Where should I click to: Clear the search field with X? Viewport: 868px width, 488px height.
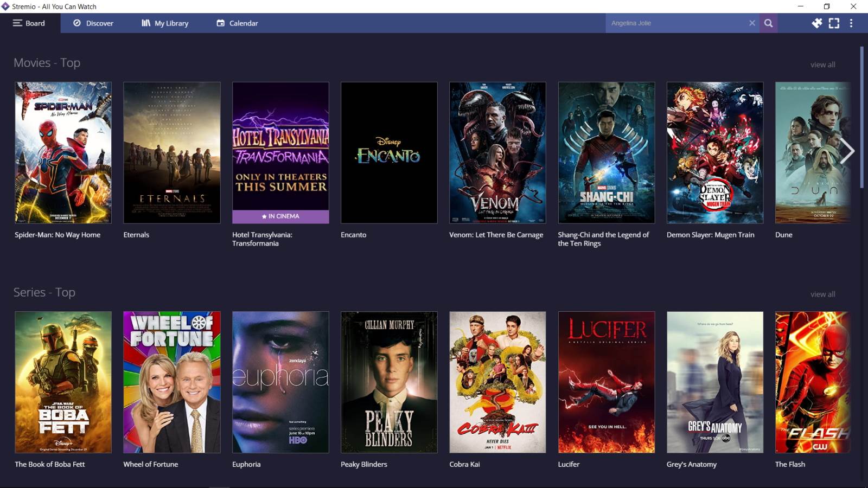tap(752, 23)
